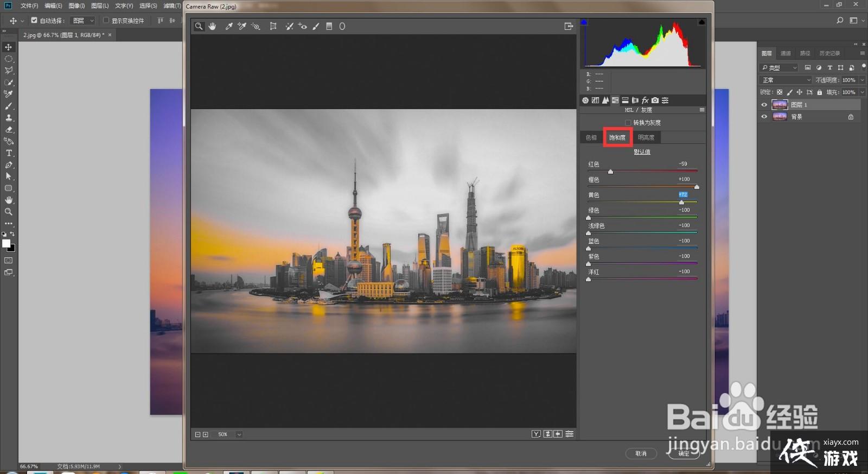Open the 50% zoom level dropdown in Camera Raw
Image resolution: width=868 pixels, height=474 pixels.
(239, 434)
